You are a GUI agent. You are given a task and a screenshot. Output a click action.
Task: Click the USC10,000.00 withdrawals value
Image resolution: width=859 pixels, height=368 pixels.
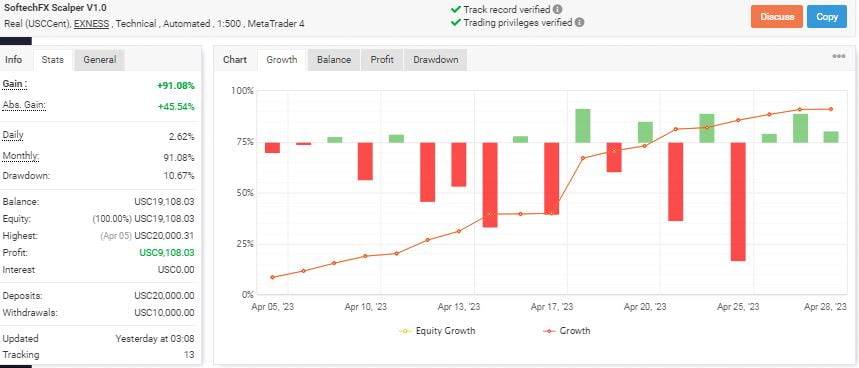click(164, 313)
